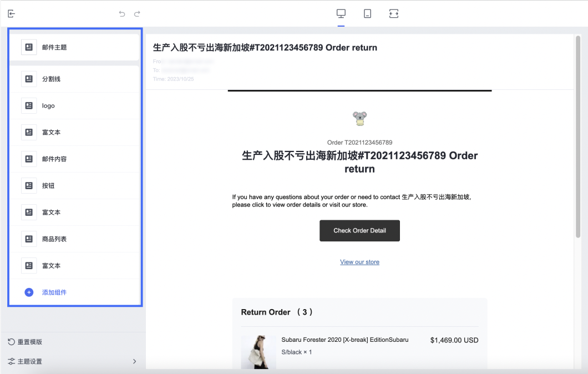Click the Check Order Detail button
The height and width of the screenshot is (374, 588).
[359, 231]
